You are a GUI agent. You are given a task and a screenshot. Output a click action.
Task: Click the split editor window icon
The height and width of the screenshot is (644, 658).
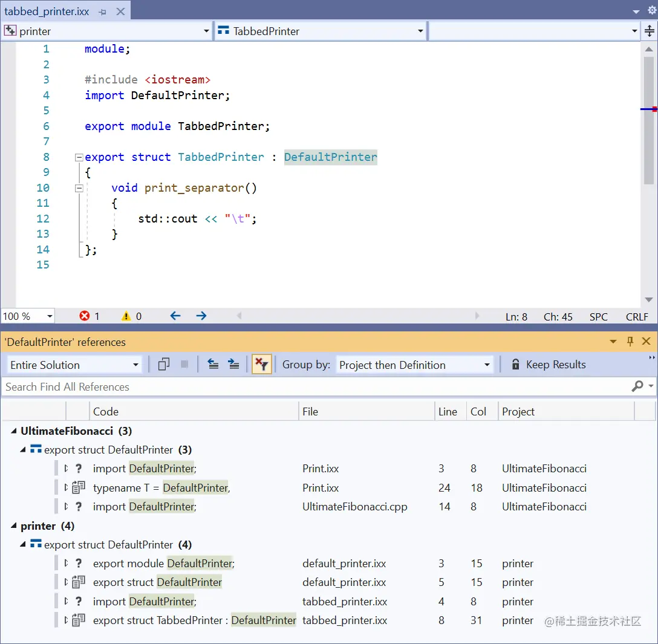649,31
